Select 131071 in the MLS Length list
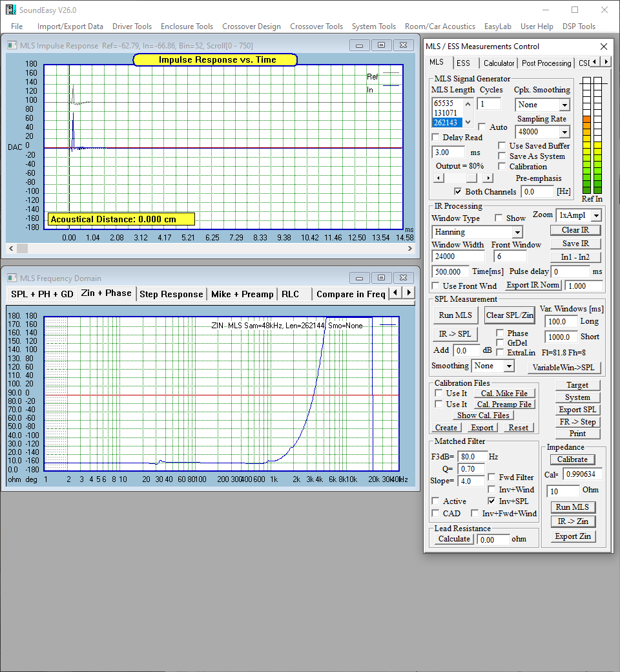 [446, 113]
